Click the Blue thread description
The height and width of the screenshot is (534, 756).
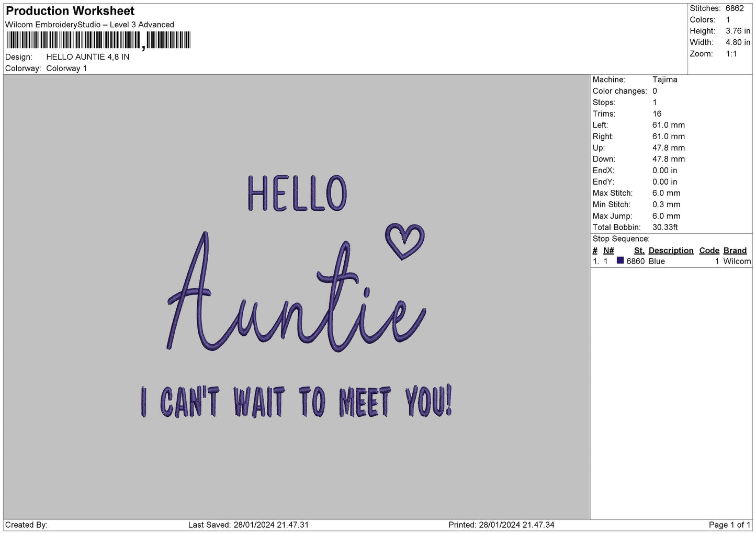[657, 262]
